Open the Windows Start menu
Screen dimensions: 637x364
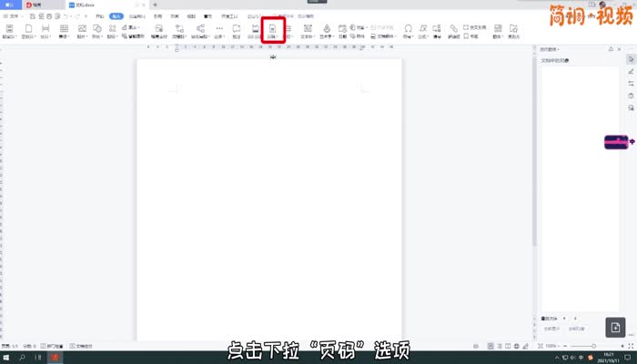coord(7,358)
